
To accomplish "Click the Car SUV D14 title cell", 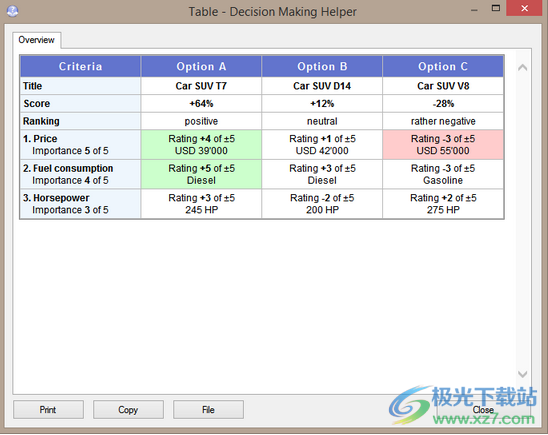I will pos(322,86).
